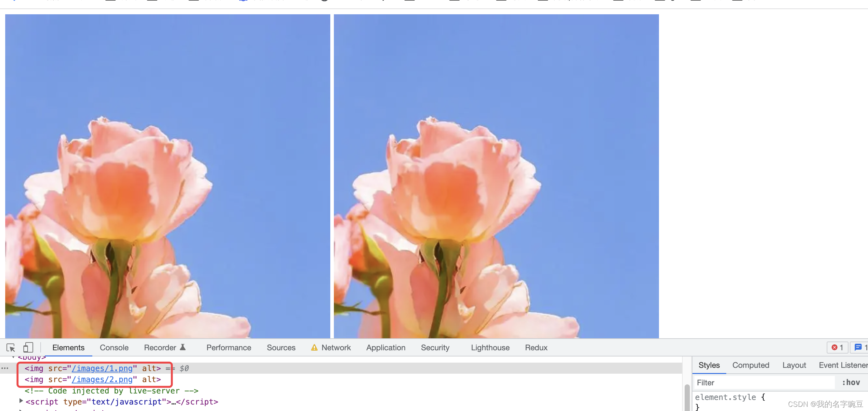868x411 pixels.
Task: Click the Application panel icon
Action: tap(386, 347)
